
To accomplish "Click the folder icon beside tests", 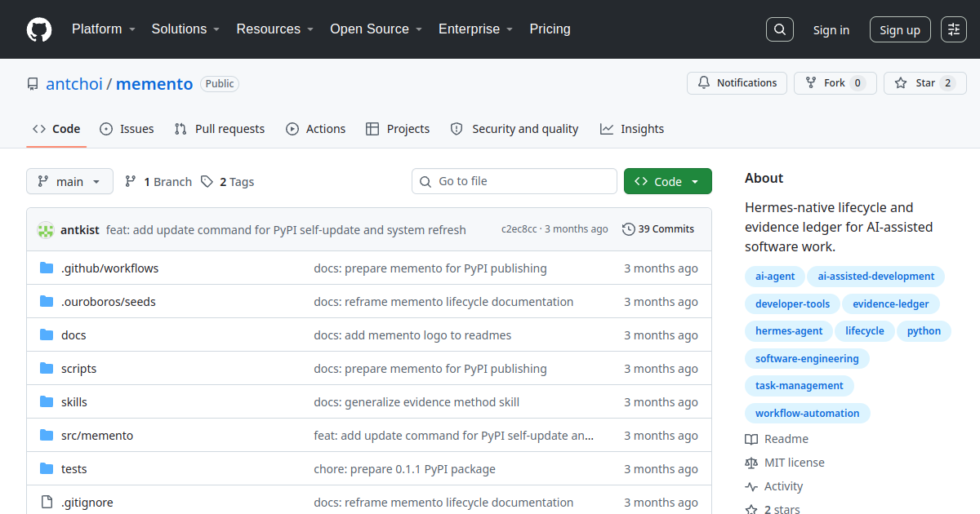I will (x=47, y=469).
